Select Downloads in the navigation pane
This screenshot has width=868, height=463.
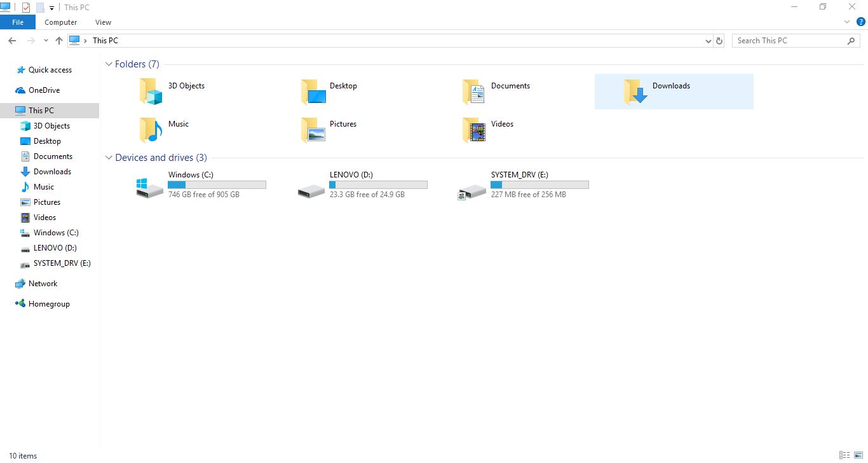coord(52,172)
